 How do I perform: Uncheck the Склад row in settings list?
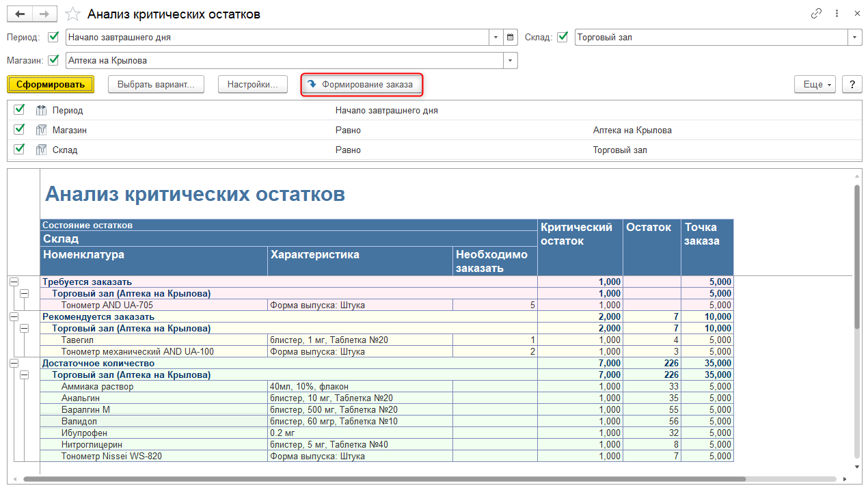tap(19, 149)
